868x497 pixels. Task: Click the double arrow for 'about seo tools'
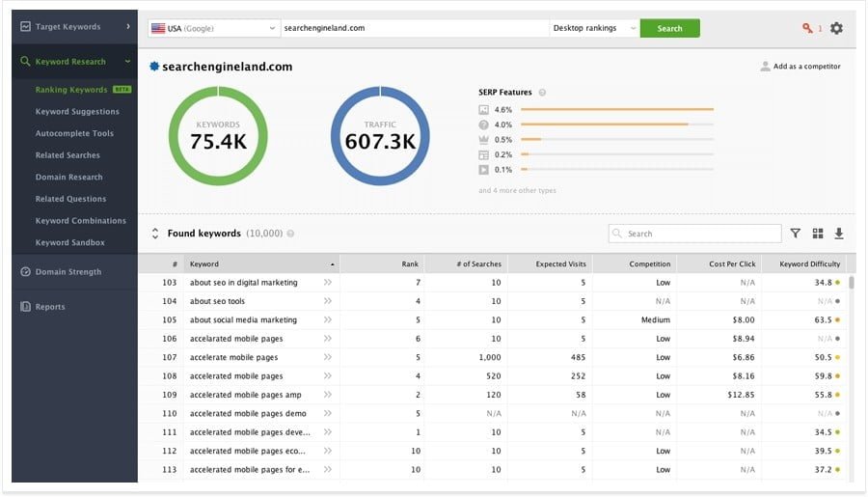[328, 301]
